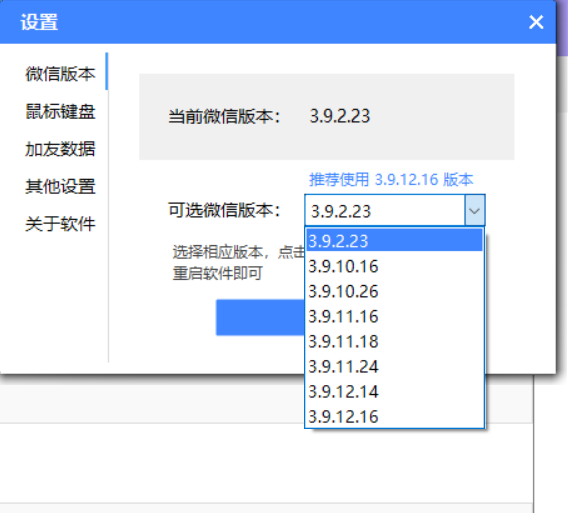Click the 重启软件即可 instruction text
Viewport: 568px width, 513px height.
coord(217,273)
